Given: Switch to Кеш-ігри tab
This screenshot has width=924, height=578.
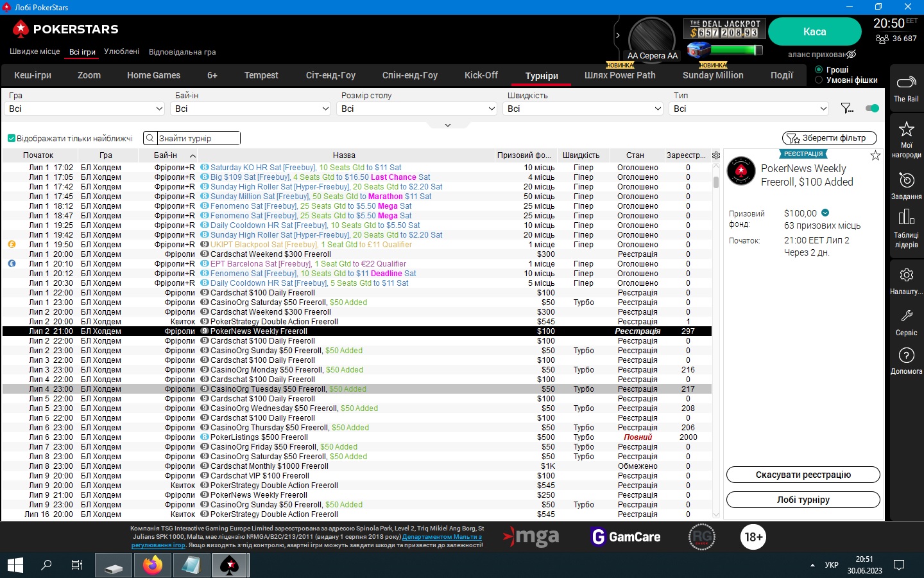Looking at the screenshot, I should point(33,75).
